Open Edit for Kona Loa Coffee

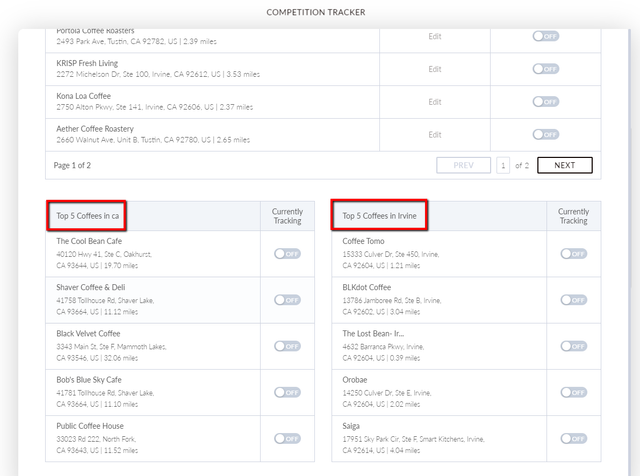pos(435,102)
